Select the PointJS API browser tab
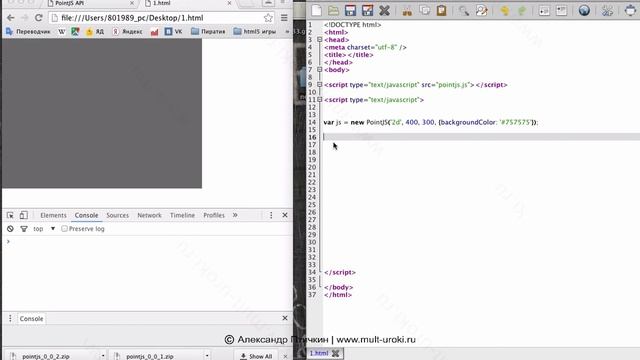Image resolution: width=640 pixels, height=360 pixels. click(x=90, y=3)
